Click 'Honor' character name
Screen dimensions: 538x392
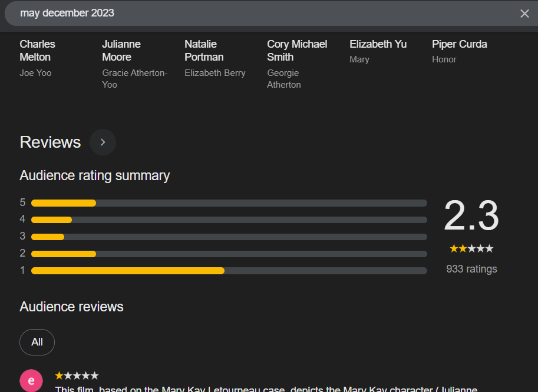(x=444, y=59)
